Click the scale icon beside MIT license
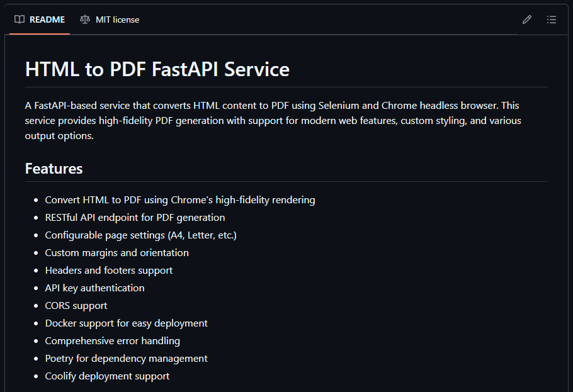This screenshot has width=573, height=392. [85, 20]
